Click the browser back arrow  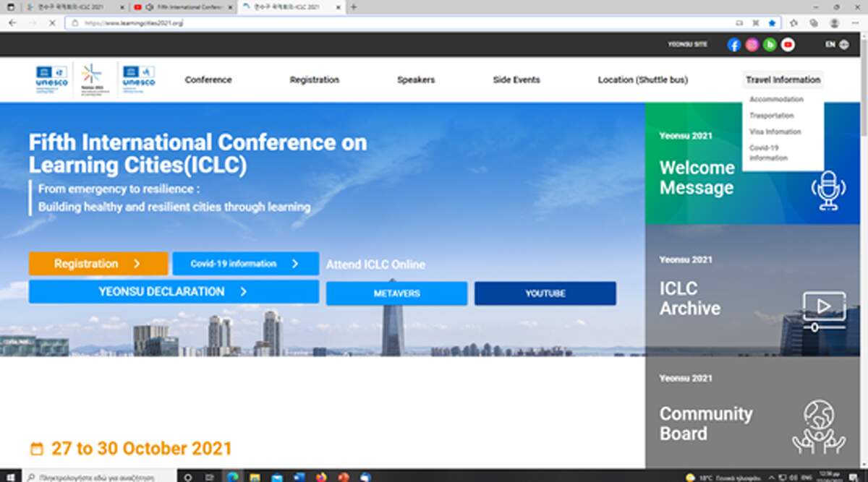pos(12,23)
